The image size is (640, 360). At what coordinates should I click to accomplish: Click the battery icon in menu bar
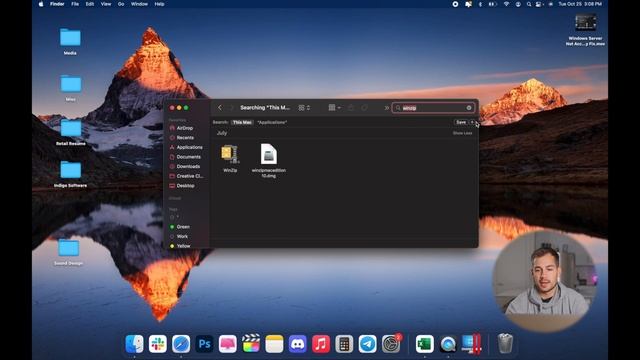[x=492, y=4]
